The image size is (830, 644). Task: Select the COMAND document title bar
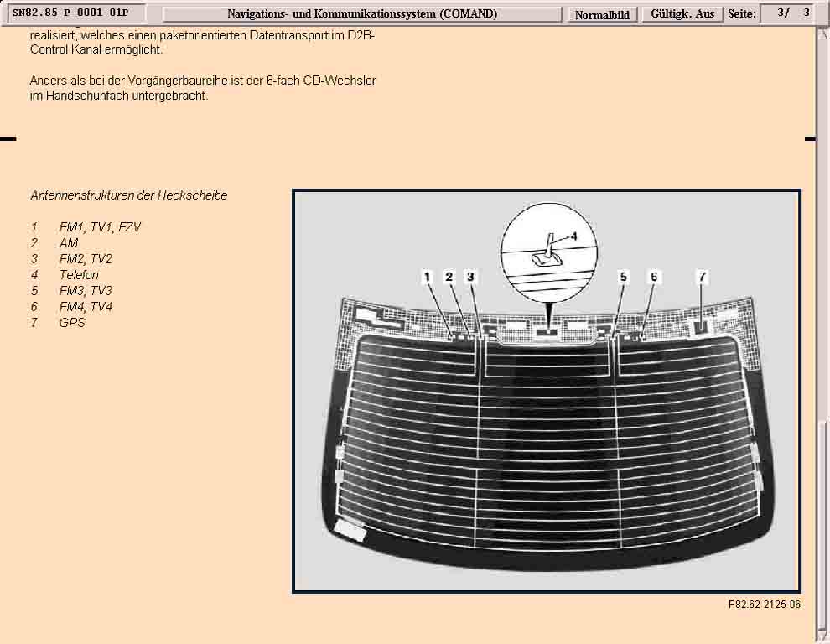pyautogui.click(x=361, y=14)
